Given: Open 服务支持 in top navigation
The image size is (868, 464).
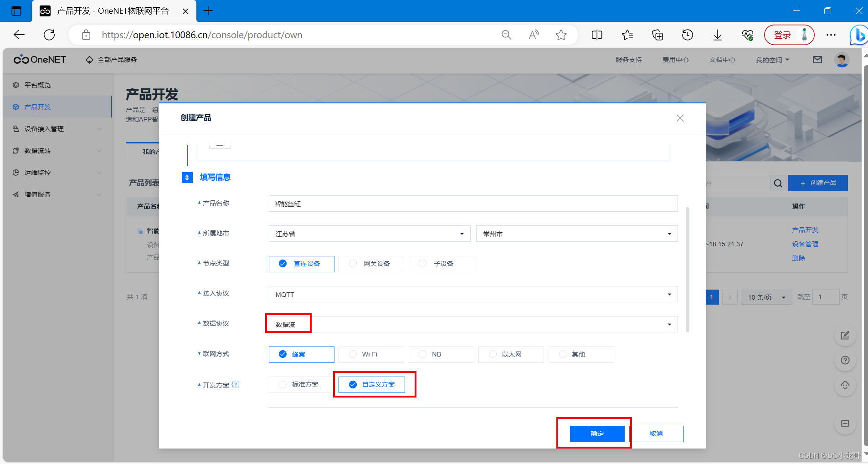Looking at the screenshot, I should 628,60.
